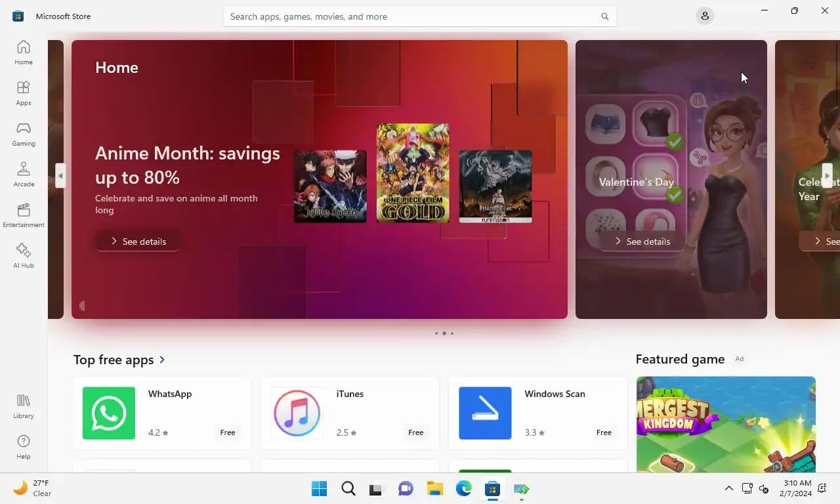Open the Mergest Kingdom featured game
This screenshot has height=504, width=840.
(726, 424)
